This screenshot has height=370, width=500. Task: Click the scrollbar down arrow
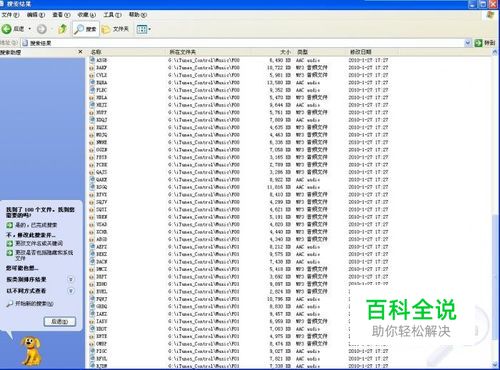coord(495,365)
